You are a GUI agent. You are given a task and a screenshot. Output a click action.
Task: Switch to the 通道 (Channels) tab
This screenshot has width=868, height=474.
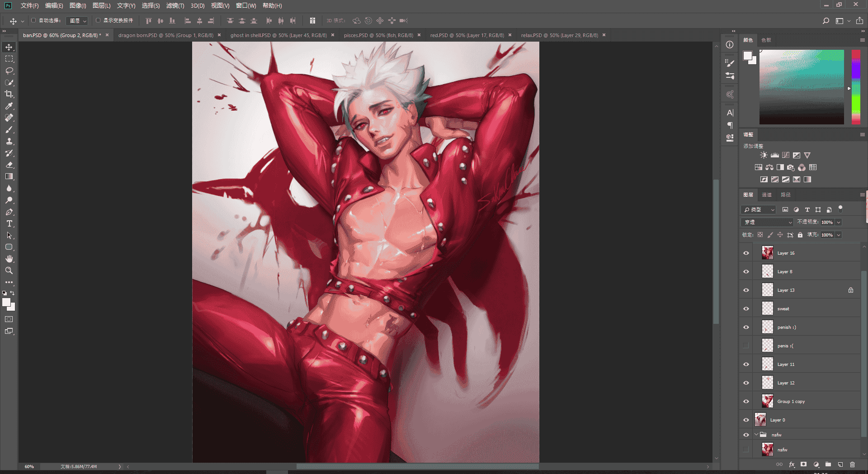(x=767, y=195)
